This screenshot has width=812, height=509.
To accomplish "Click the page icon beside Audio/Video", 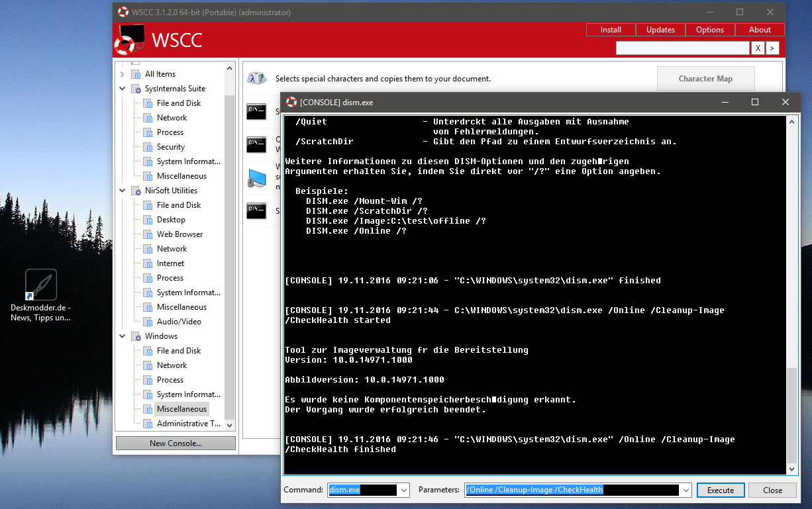I will tap(148, 322).
